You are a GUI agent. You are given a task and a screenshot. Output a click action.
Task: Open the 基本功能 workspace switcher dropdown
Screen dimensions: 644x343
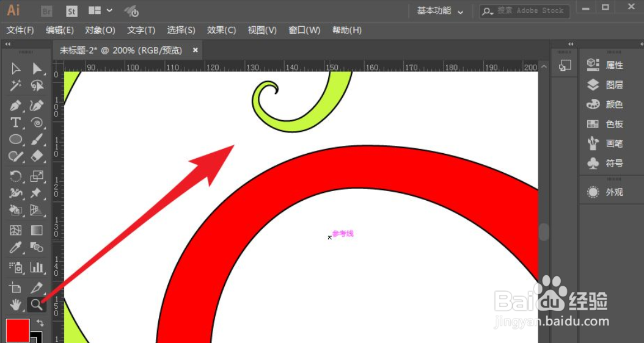440,11
